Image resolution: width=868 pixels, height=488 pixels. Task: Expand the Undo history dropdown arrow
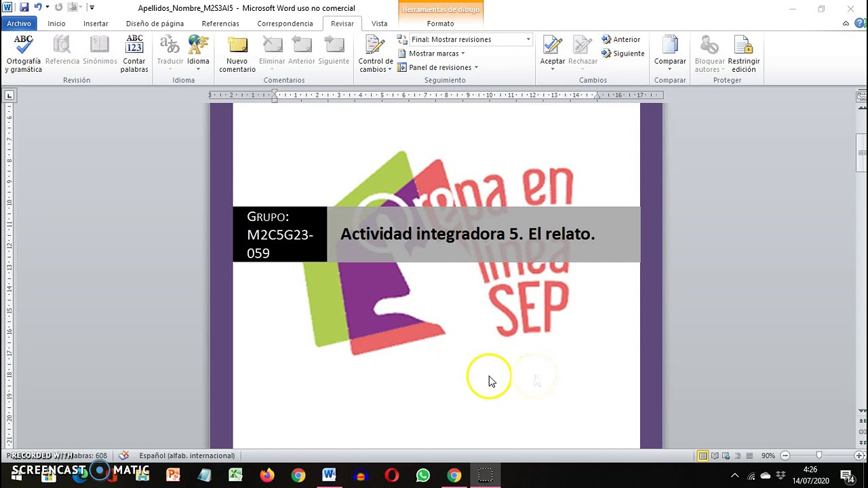[x=47, y=7]
